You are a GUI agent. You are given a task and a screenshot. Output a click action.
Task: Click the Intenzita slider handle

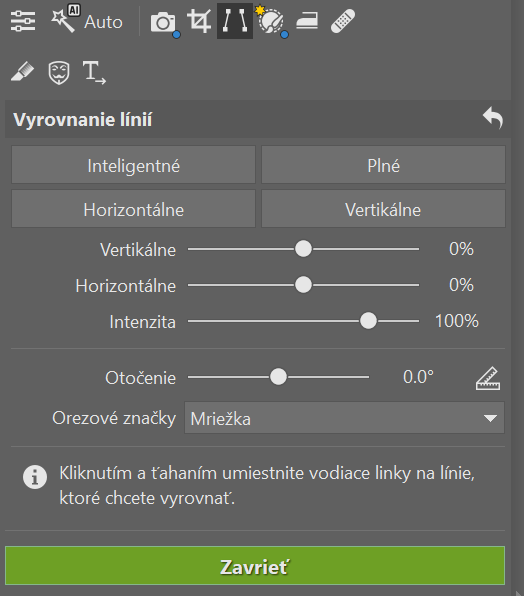point(368,321)
